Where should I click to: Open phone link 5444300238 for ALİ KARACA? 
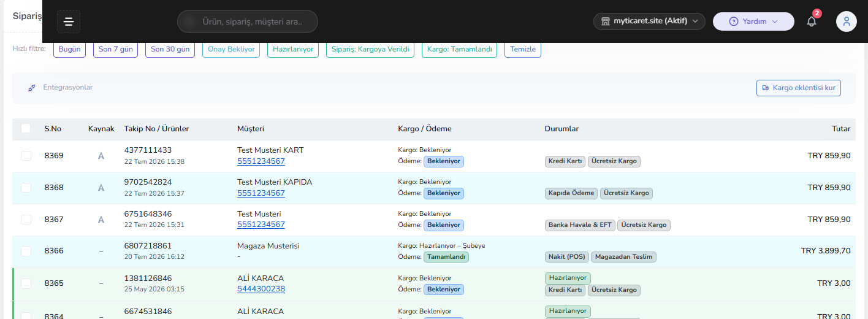pos(261,289)
